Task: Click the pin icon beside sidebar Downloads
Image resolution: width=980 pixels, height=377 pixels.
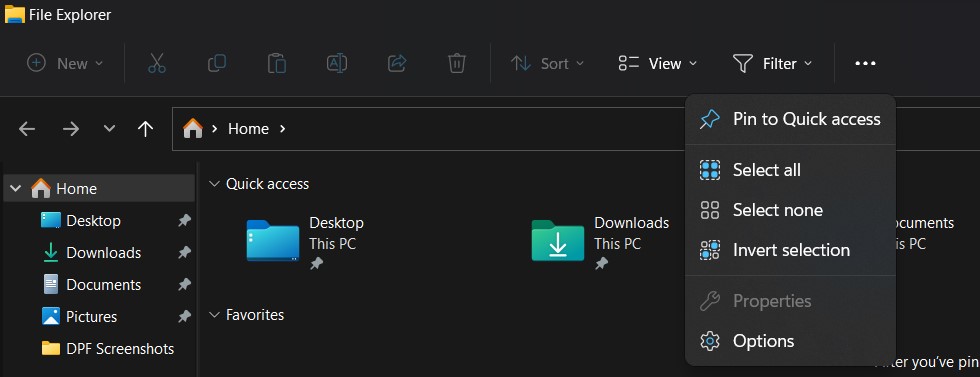Action: pyautogui.click(x=184, y=253)
